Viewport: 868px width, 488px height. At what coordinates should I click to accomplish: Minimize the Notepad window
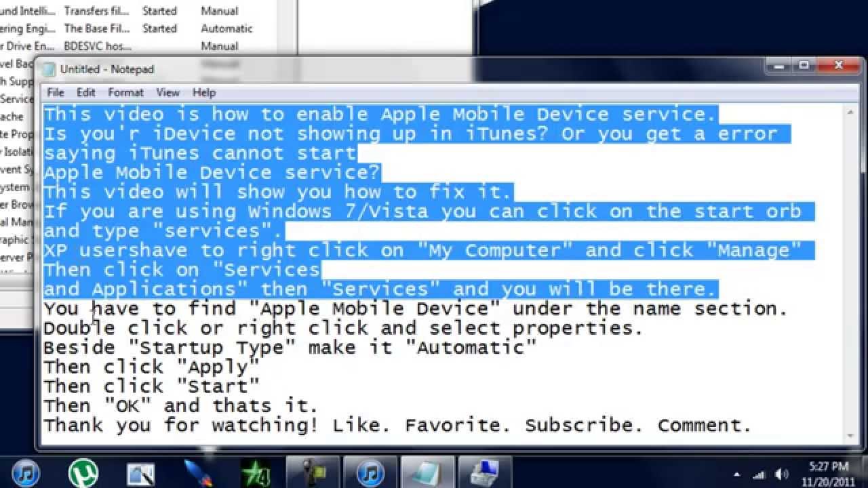click(780, 66)
